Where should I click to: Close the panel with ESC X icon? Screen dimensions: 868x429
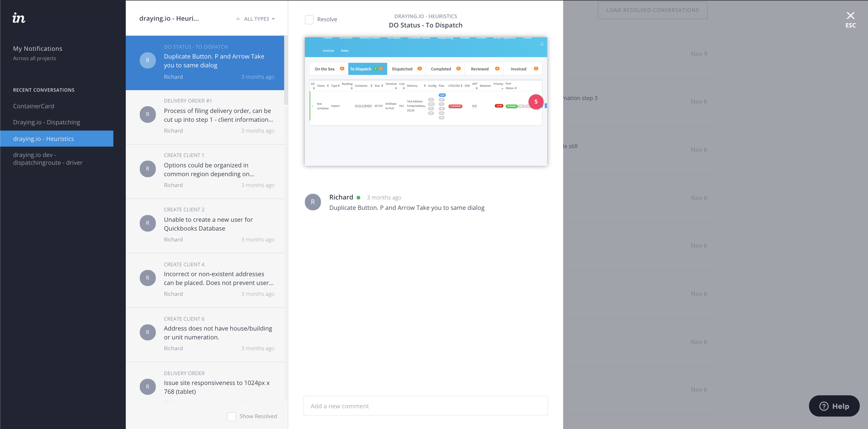click(x=850, y=16)
